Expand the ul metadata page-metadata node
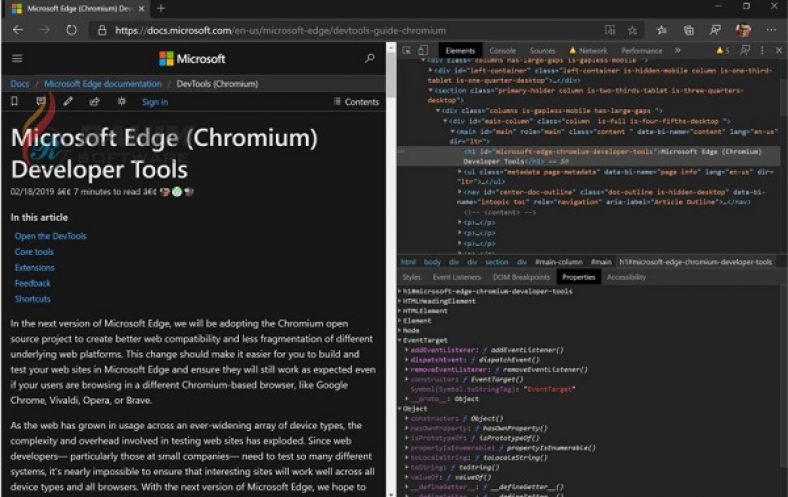The image size is (788, 497). pos(459,172)
